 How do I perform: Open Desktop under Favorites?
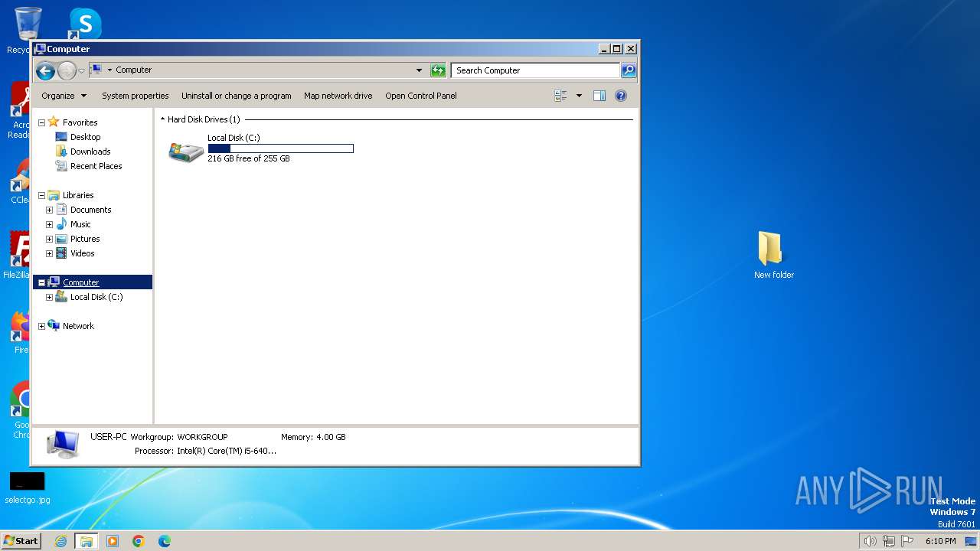(x=85, y=137)
